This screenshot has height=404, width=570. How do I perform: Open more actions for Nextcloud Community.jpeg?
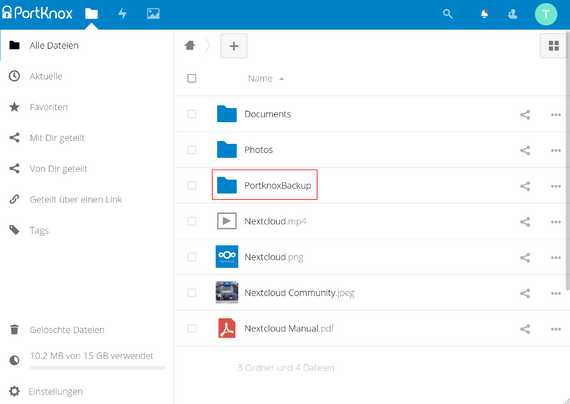[x=555, y=293]
